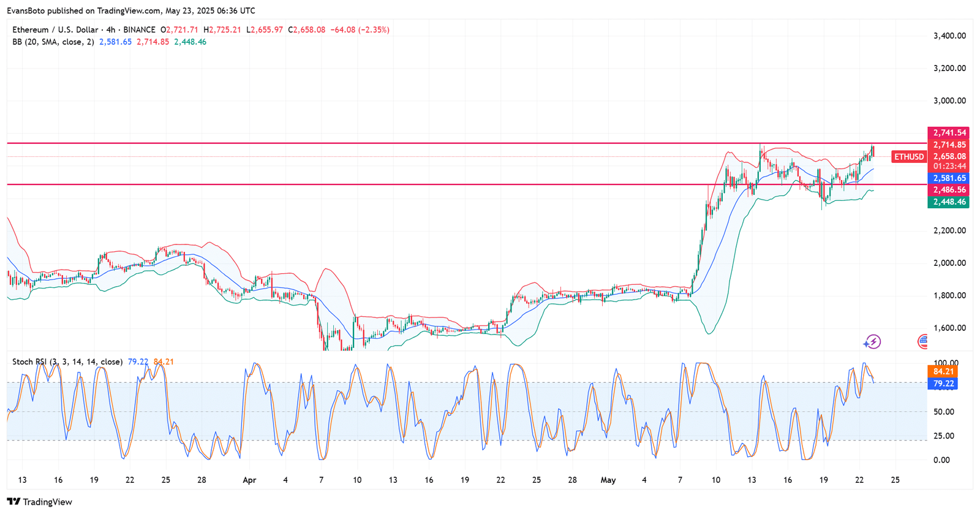This screenshot has width=980, height=514.
Task: Click the low value L2,655.97
Action: click(265, 29)
